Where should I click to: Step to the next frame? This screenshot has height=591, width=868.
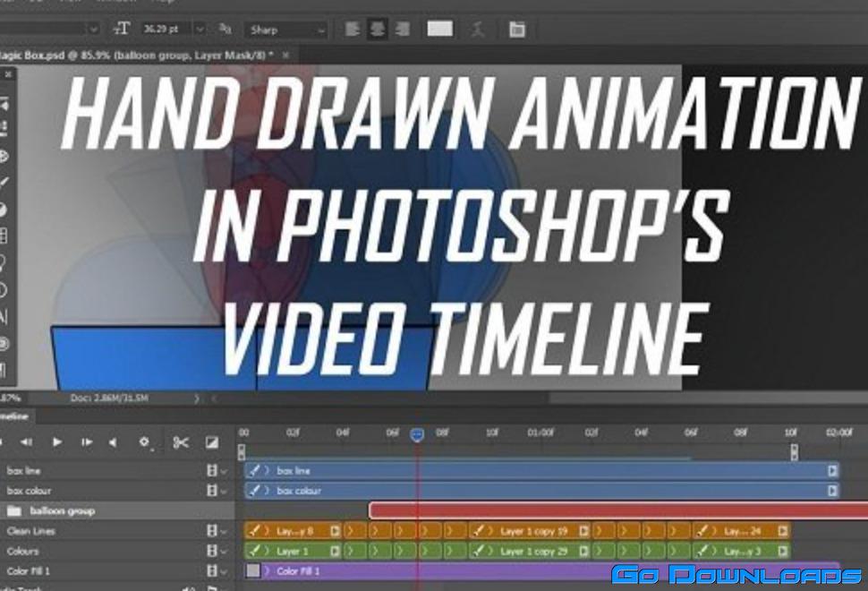tap(86, 441)
